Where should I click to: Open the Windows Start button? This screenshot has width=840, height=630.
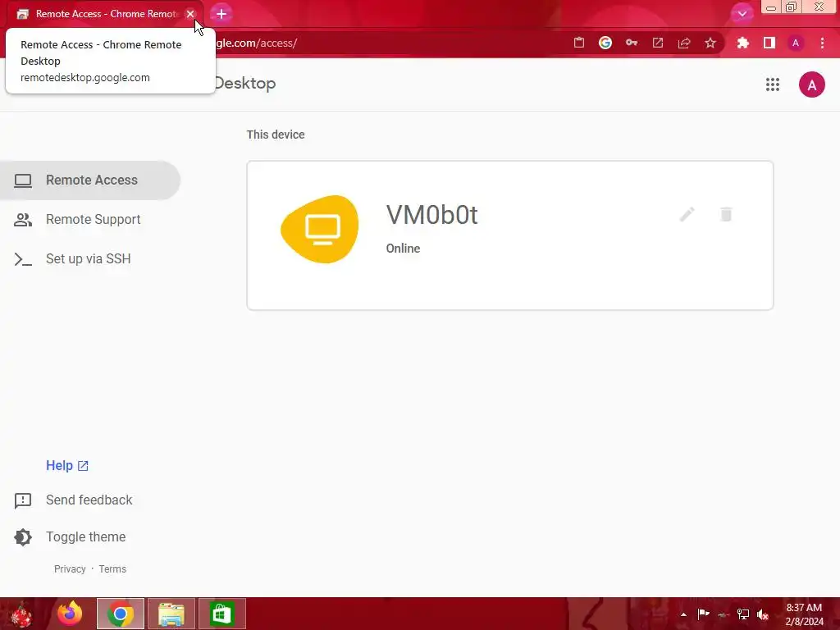[x=21, y=614]
